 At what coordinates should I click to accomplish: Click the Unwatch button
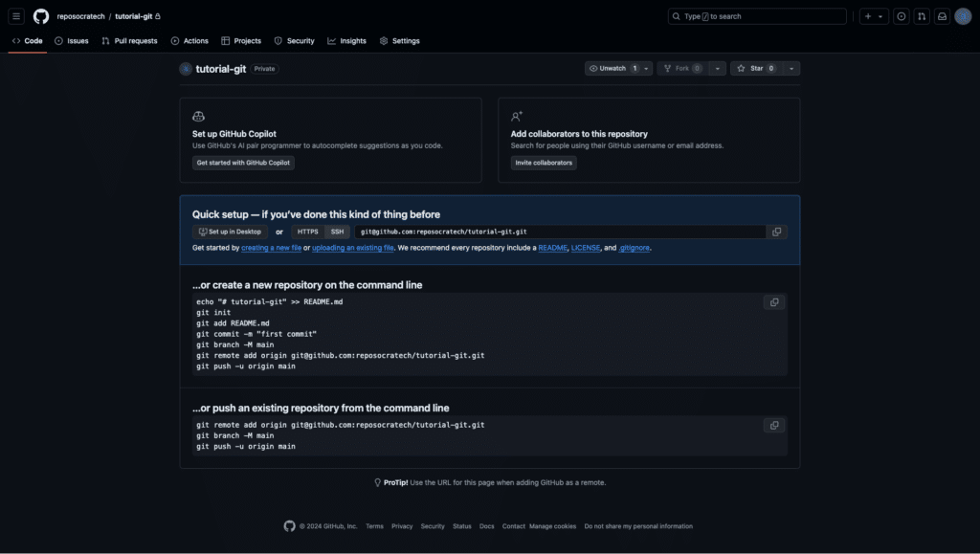[x=612, y=68]
